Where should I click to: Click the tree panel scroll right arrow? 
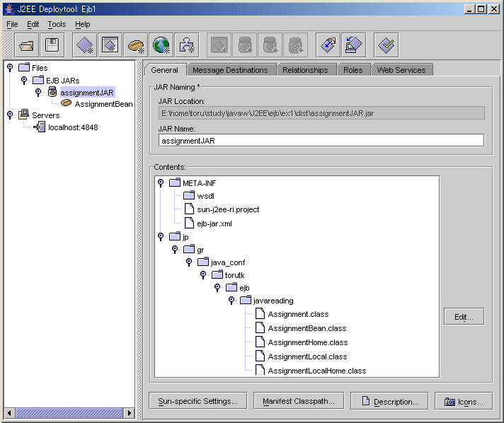tap(130, 412)
